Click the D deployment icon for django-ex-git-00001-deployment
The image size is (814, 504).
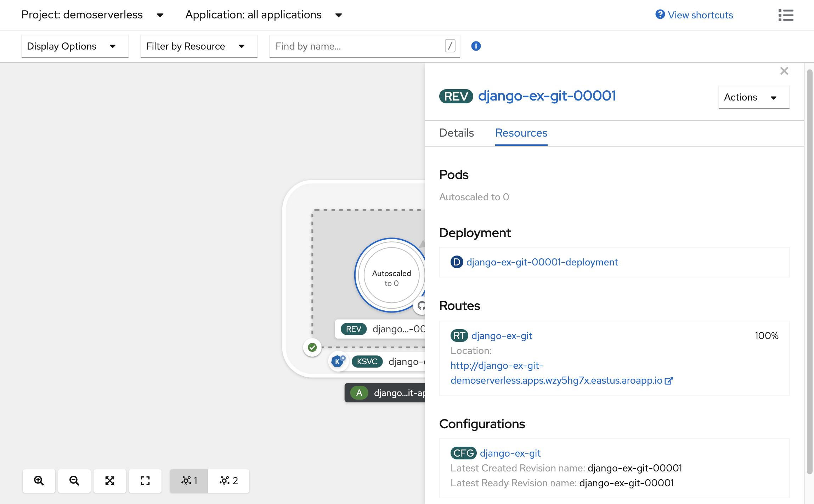(457, 262)
